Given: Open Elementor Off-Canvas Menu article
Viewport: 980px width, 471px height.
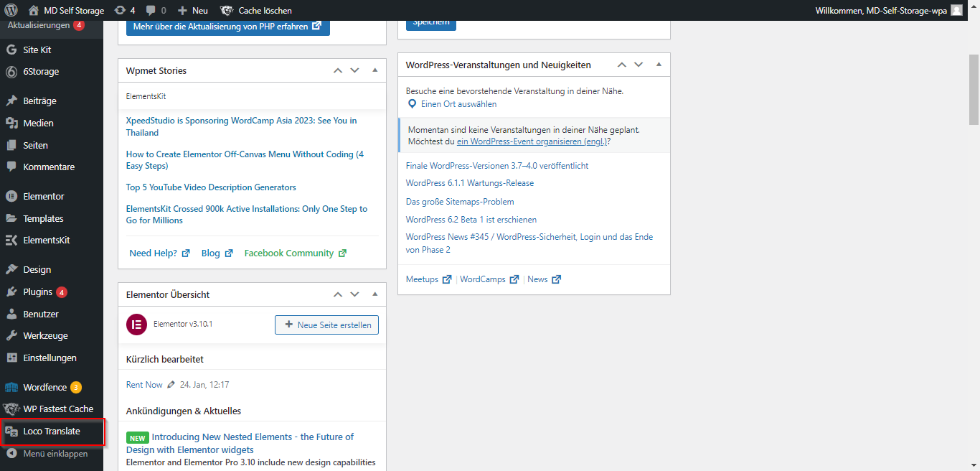Looking at the screenshot, I should (x=245, y=160).
